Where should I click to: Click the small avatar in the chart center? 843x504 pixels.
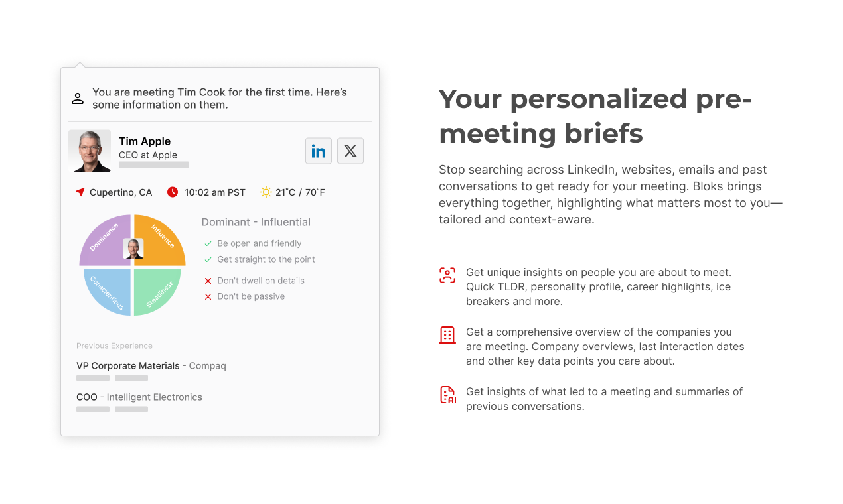pyautogui.click(x=133, y=249)
